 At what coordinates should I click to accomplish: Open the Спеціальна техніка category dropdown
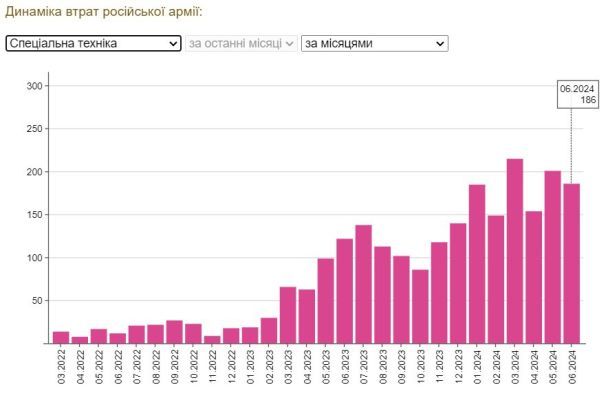pyautogui.click(x=93, y=43)
